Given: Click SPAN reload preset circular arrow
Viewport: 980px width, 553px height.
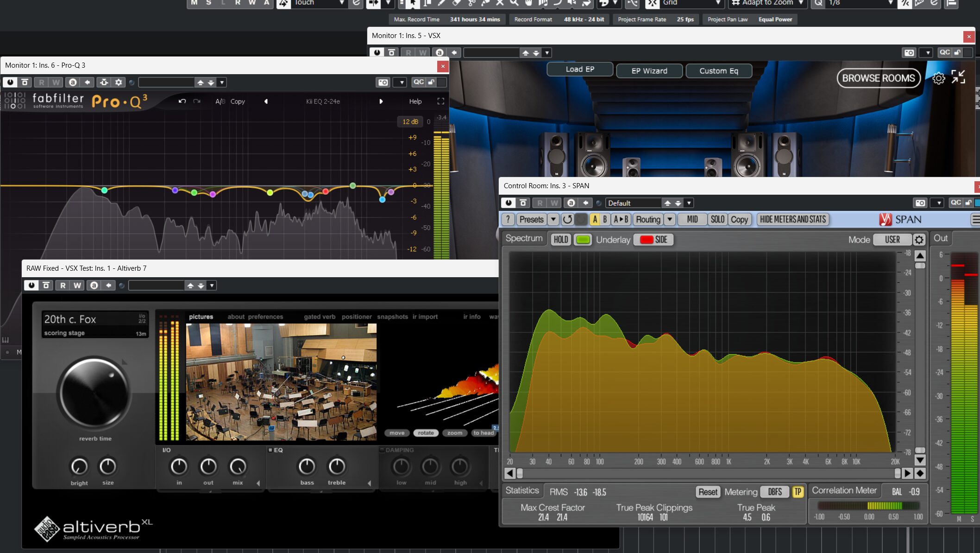Looking at the screenshot, I should 567,219.
